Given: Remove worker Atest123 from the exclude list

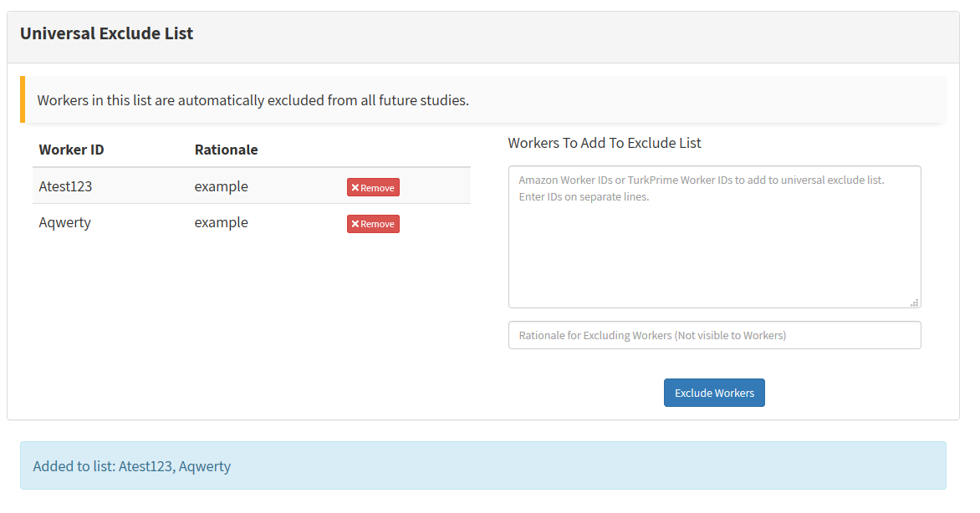Looking at the screenshot, I should click(373, 187).
